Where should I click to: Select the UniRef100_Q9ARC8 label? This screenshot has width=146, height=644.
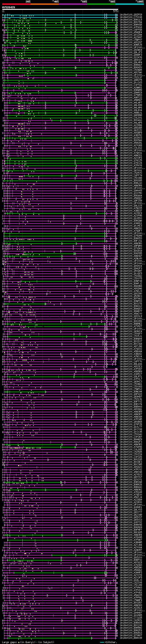pyautogui.click(x=131, y=93)
